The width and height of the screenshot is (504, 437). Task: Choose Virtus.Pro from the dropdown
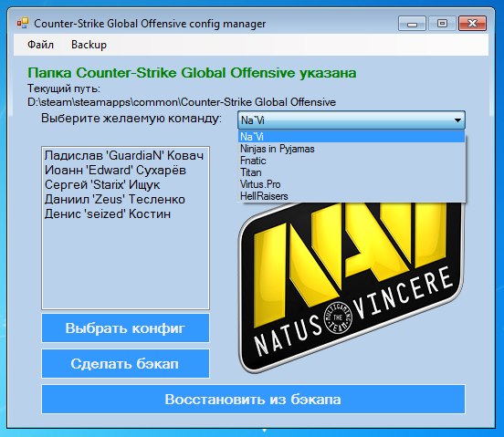click(x=352, y=184)
